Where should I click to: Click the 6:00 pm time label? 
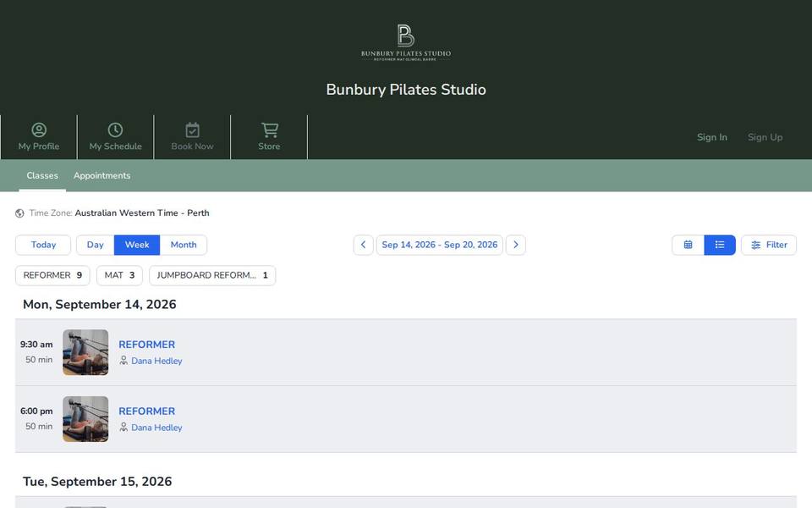36,411
